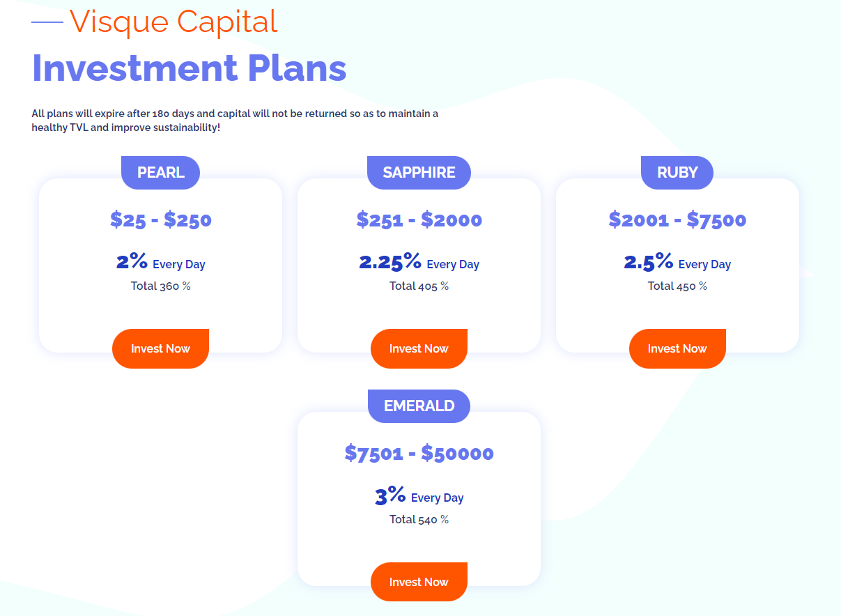Click the 2% Every Day rate
Image resolution: width=841 pixels, height=616 pixels.
pos(160,263)
